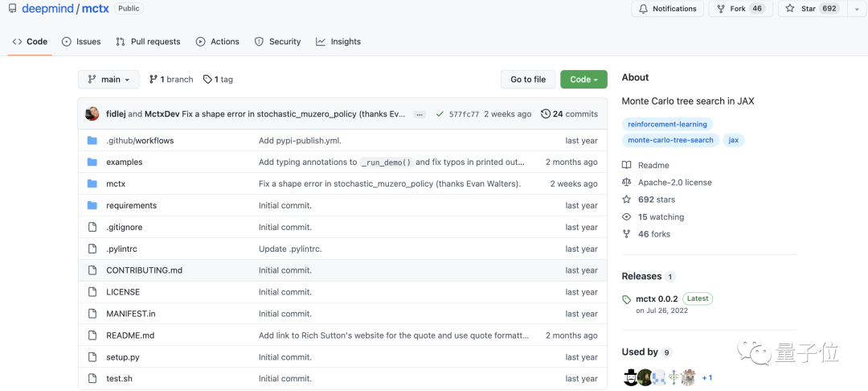Open test.sh file

click(x=119, y=379)
